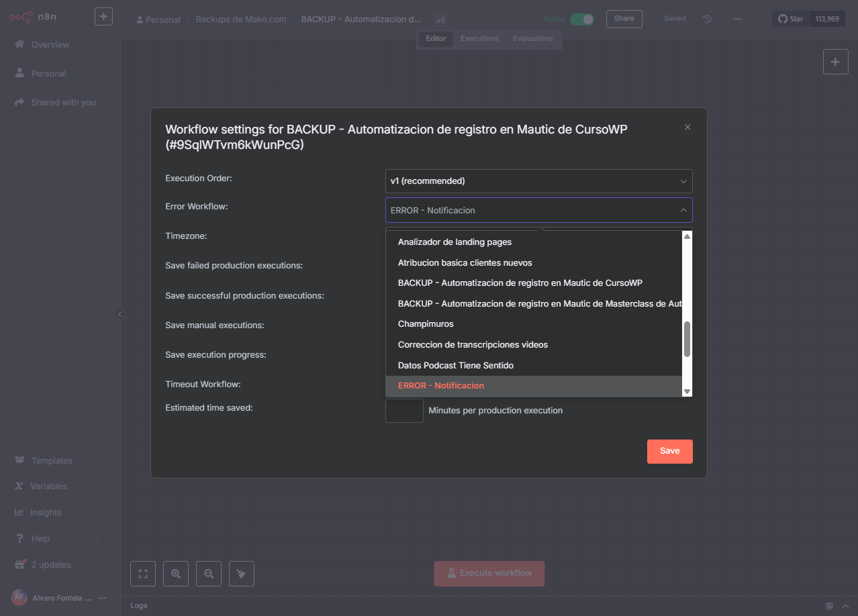Open the workflow actions three-dot menu
Screen dimensions: 858x616
click(737, 19)
